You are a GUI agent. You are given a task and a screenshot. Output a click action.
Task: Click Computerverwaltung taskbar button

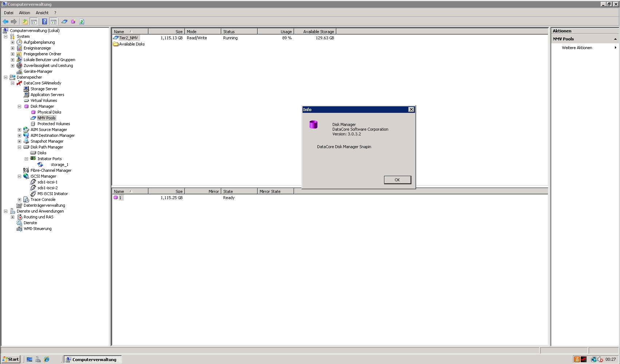(93, 359)
